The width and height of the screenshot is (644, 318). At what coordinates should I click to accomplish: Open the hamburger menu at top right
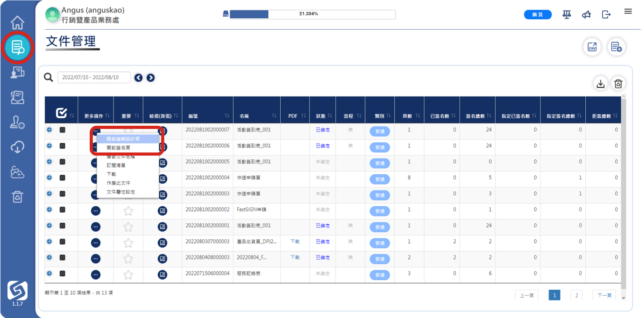628,12
